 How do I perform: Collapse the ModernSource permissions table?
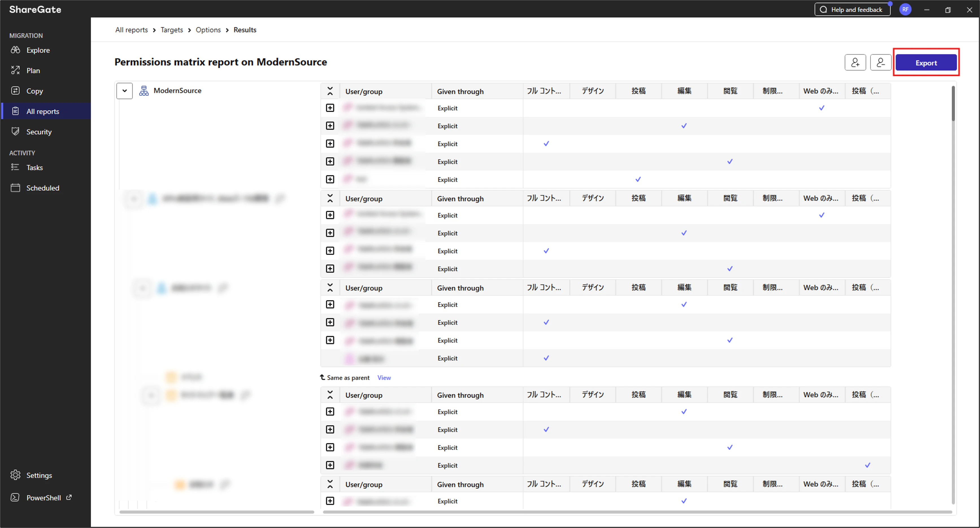tap(330, 91)
